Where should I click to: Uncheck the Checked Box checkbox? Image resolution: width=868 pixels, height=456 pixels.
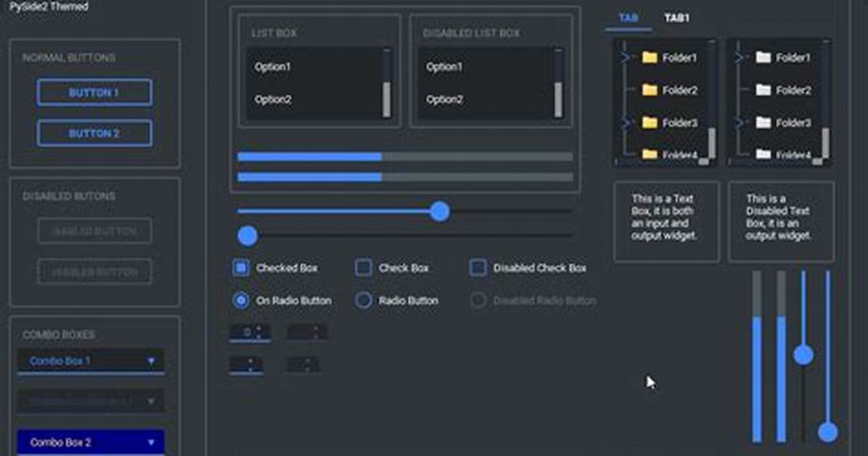click(x=241, y=268)
